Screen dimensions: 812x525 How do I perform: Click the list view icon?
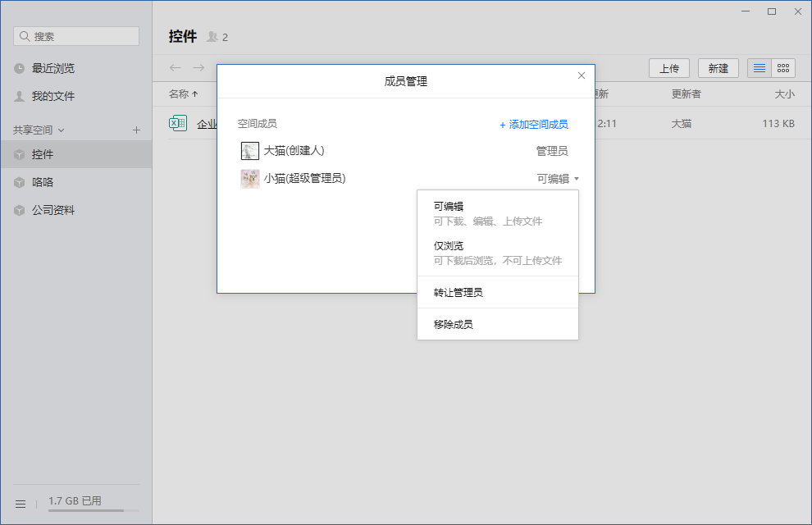pyautogui.click(x=760, y=68)
